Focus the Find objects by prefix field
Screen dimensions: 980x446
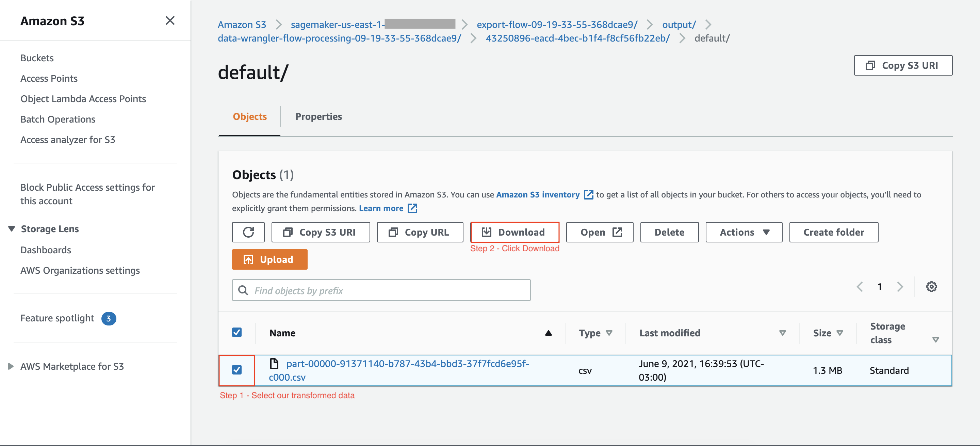pyautogui.click(x=381, y=290)
